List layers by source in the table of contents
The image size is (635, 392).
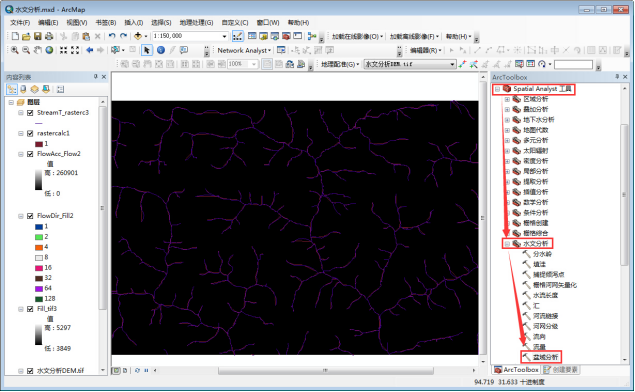pos(23,89)
